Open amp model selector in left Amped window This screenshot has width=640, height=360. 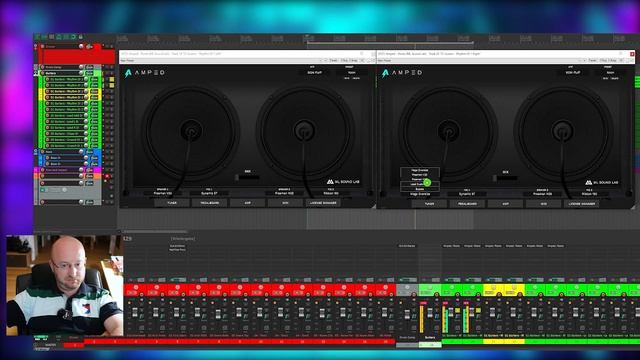pyautogui.click(x=315, y=72)
